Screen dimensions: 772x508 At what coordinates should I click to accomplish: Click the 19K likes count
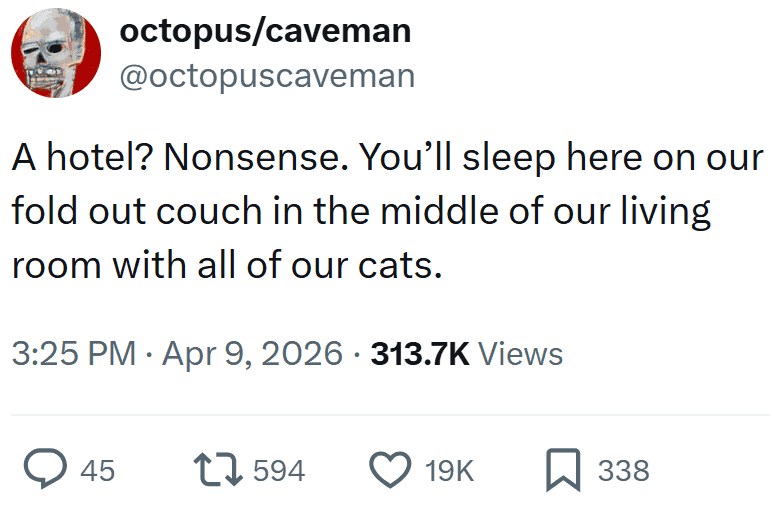(x=449, y=470)
